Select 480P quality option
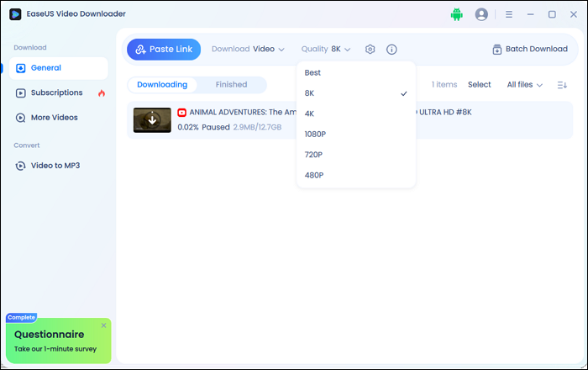The width and height of the screenshot is (588, 370). pos(356,175)
